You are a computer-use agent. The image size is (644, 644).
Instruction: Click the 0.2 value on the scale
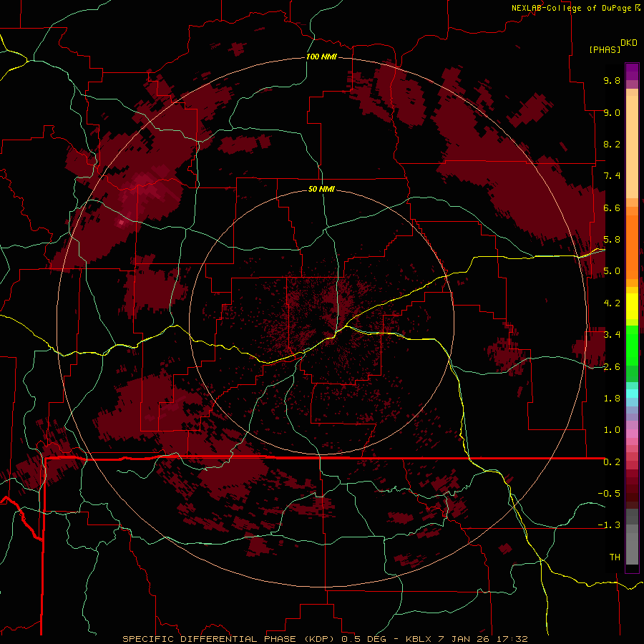612,462
